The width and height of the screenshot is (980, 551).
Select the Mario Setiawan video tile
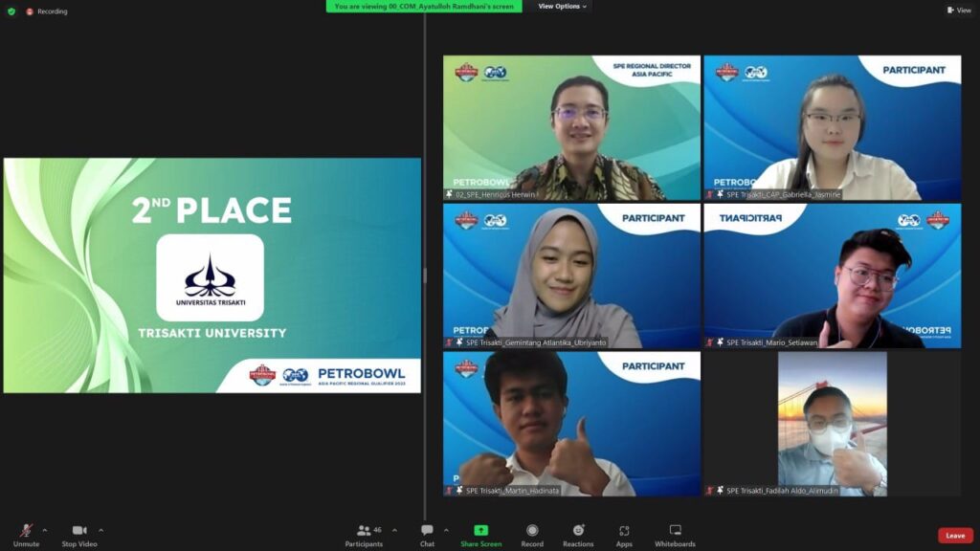pyautogui.click(x=833, y=275)
